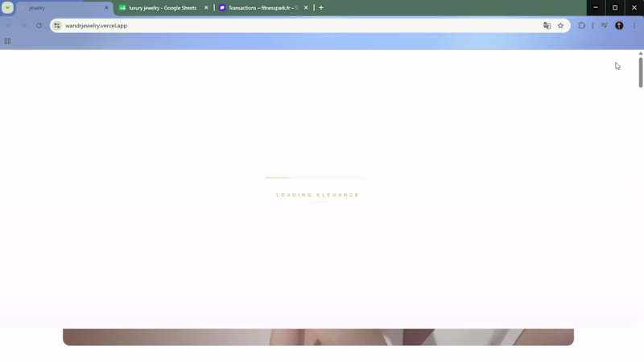Open the profile avatar menu

[x=619, y=26]
